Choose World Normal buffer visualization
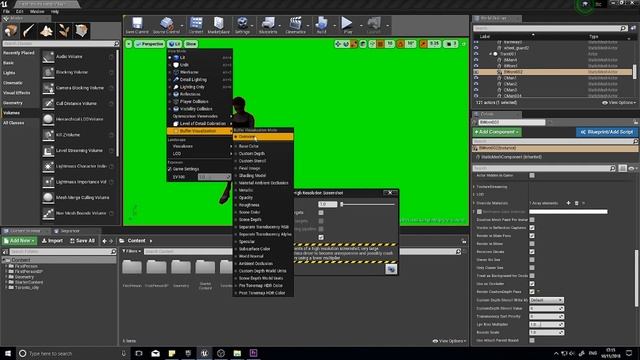This screenshot has width=640, height=360. 251,256
